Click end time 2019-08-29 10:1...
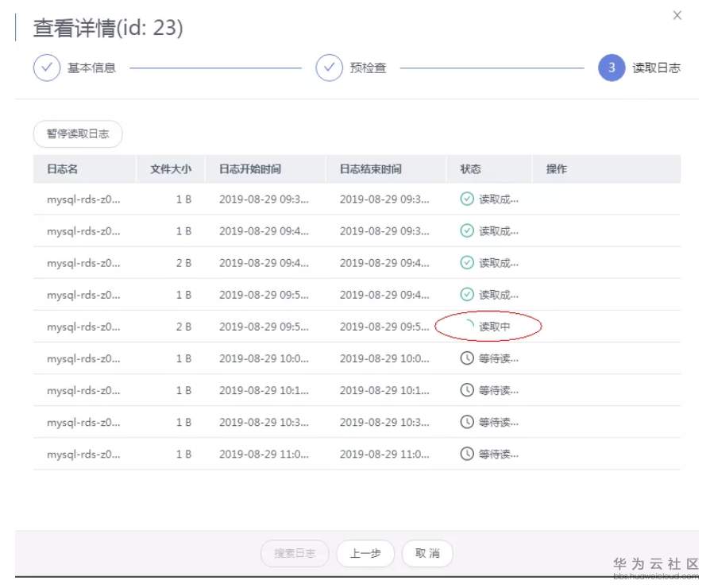 (x=384, y=390)
